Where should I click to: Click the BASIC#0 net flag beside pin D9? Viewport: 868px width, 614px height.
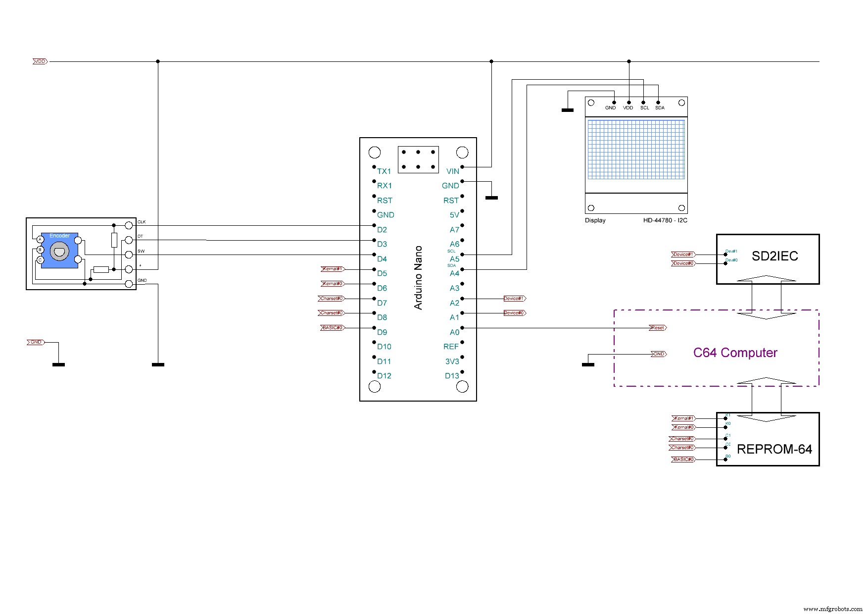(332, 327)
